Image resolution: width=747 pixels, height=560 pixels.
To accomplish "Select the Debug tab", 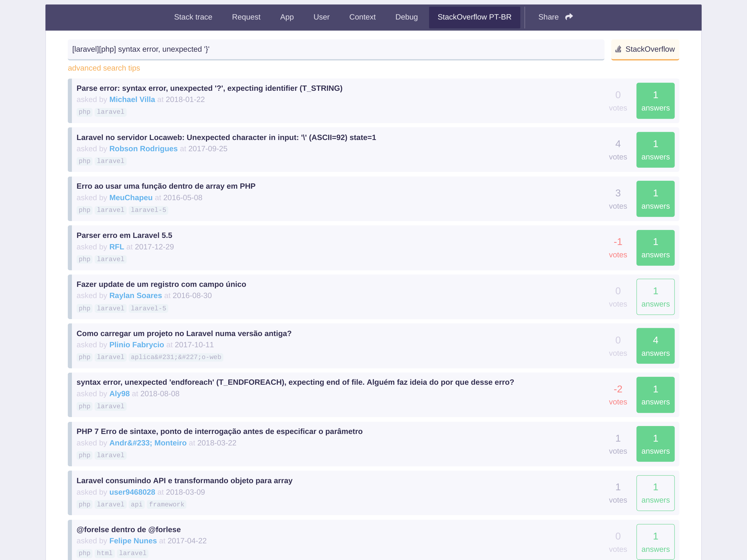I will (406, 17).
